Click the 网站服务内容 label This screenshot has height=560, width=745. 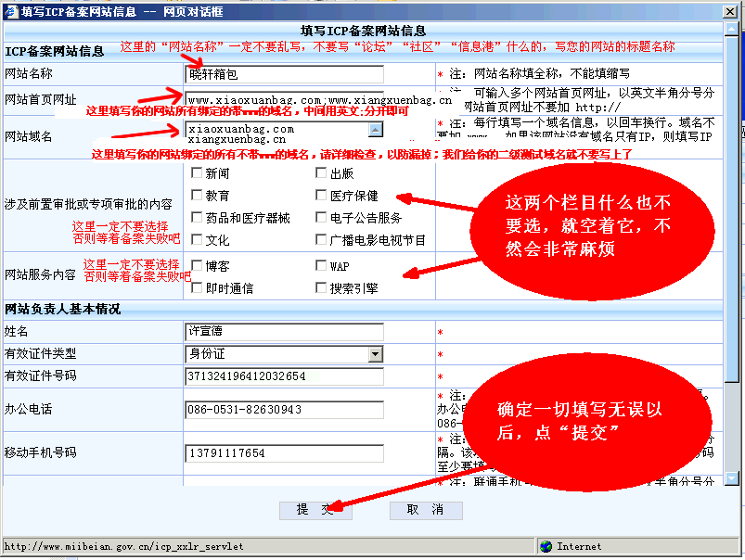(x=40, y=274)
